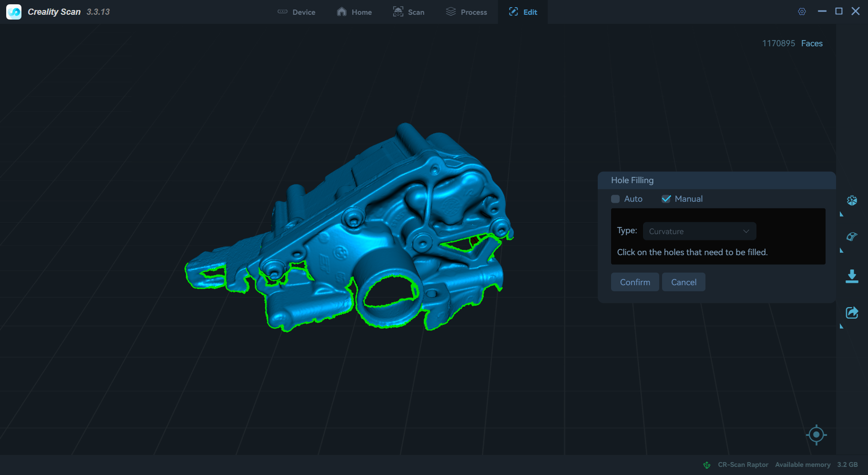This screenshot has height=475, width=868.
Task: Click the CR-Scan Raptor status text
Action: pyautogui.click(x=743, y=465)
